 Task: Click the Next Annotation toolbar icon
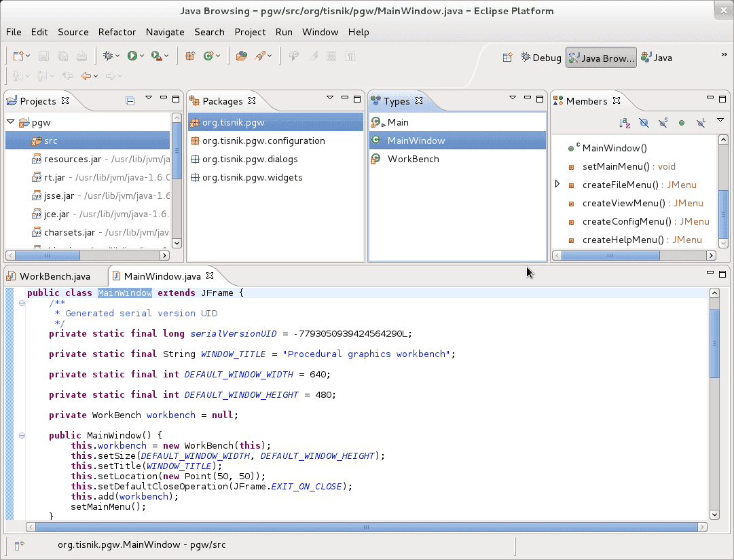(17, 76)
